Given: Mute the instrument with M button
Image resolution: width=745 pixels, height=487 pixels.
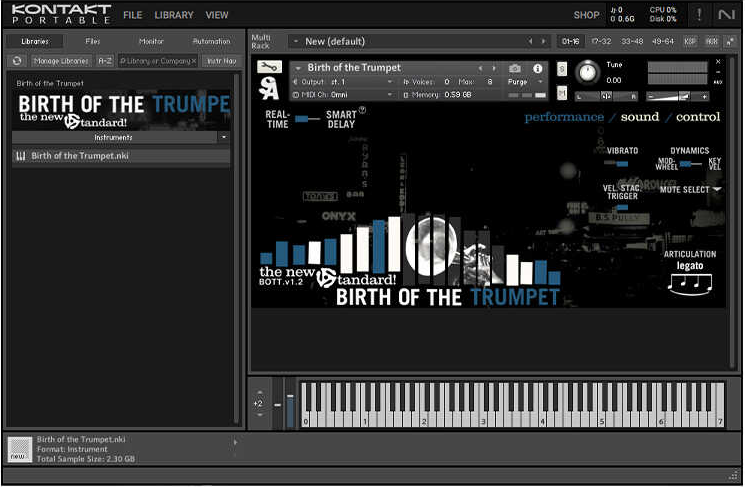Looking at the screenshot, I should click(562, 93).
